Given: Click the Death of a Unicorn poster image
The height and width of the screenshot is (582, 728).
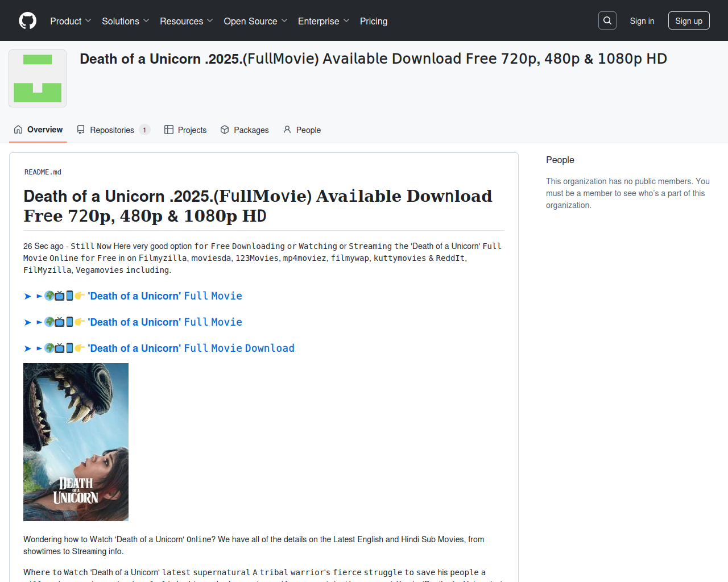Looking at the screenshot, I should 76,442.
